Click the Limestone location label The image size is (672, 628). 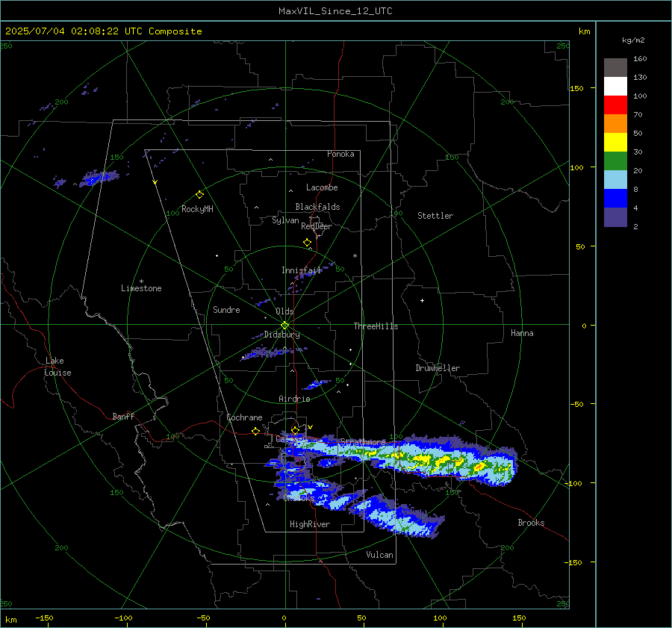click(x=141, y=288)
